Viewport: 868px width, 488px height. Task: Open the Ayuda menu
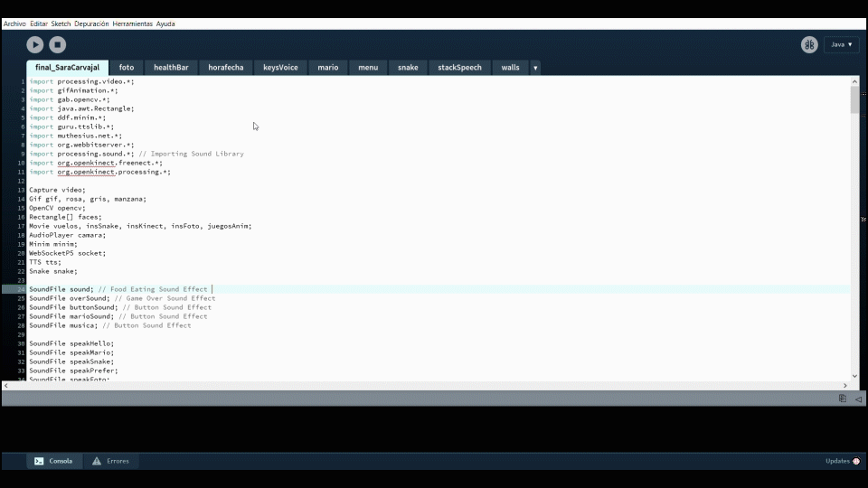tap(165, 23)
